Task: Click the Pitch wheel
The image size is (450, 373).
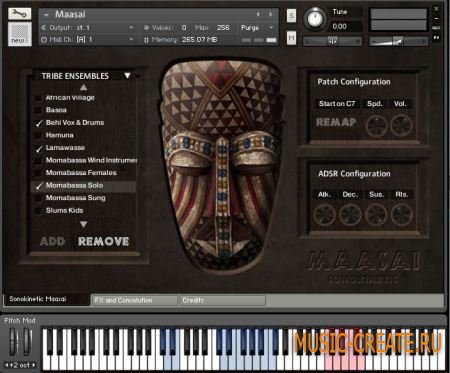Action: click(13, 342)
